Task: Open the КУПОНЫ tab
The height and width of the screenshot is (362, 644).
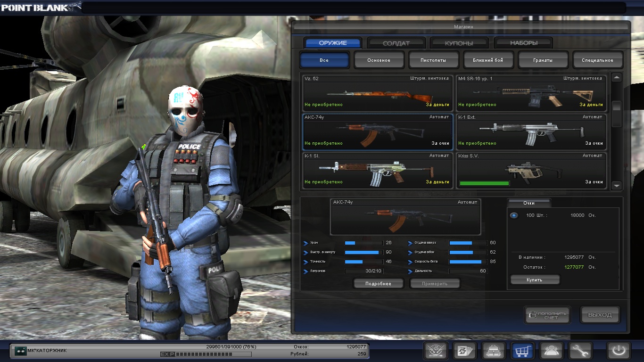Action: (x=459, y=43)
